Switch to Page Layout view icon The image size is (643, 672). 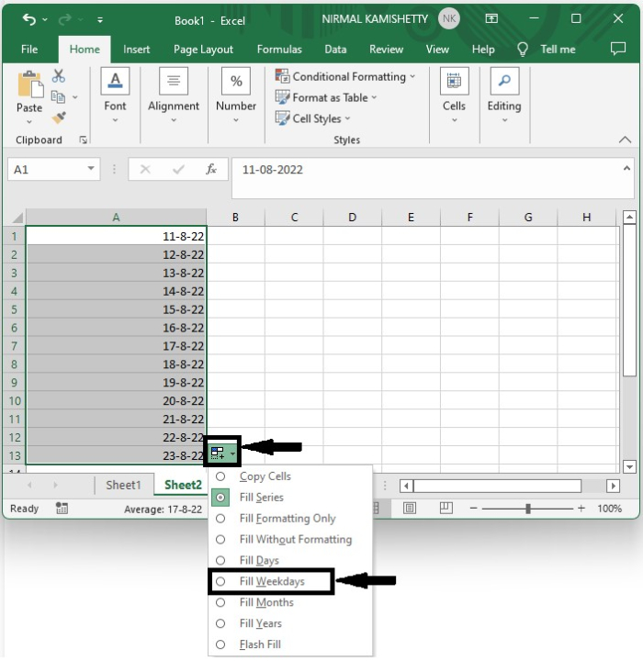pyautogui.click(x=410, y=509)
